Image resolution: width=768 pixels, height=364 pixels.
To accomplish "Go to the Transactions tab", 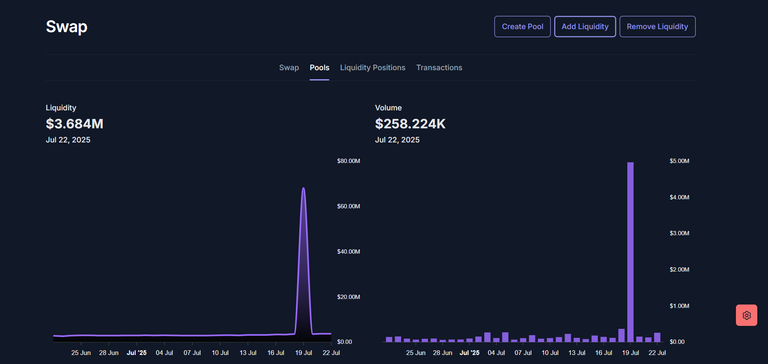I will (439, 68).
